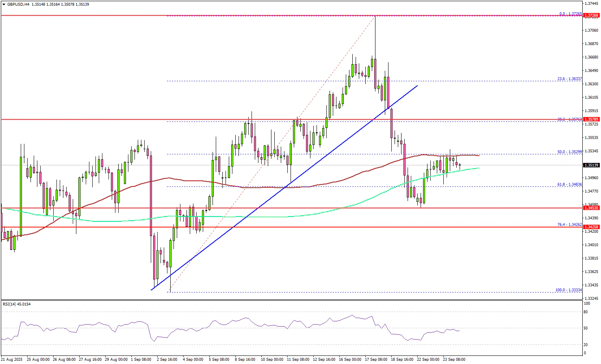Click the 50.0 Fibonacci level label
This screenshot has width=601, height=364.
tap(569, 152)
